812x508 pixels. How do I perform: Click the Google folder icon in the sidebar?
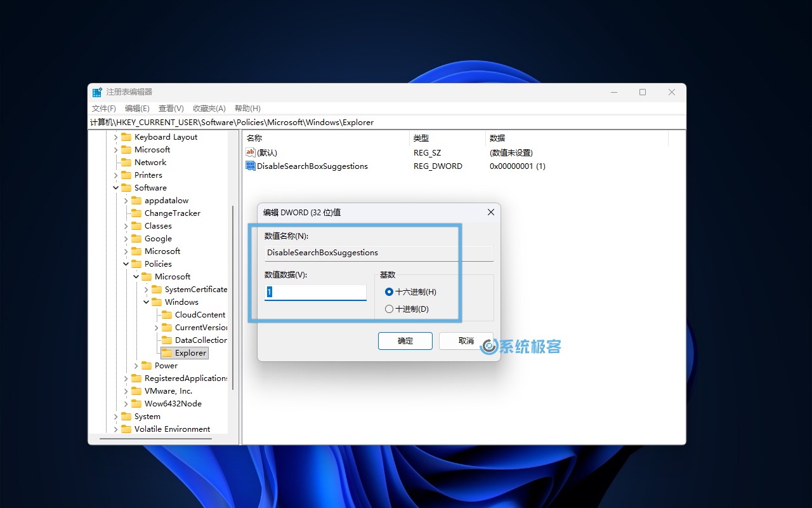pos(137,238)
